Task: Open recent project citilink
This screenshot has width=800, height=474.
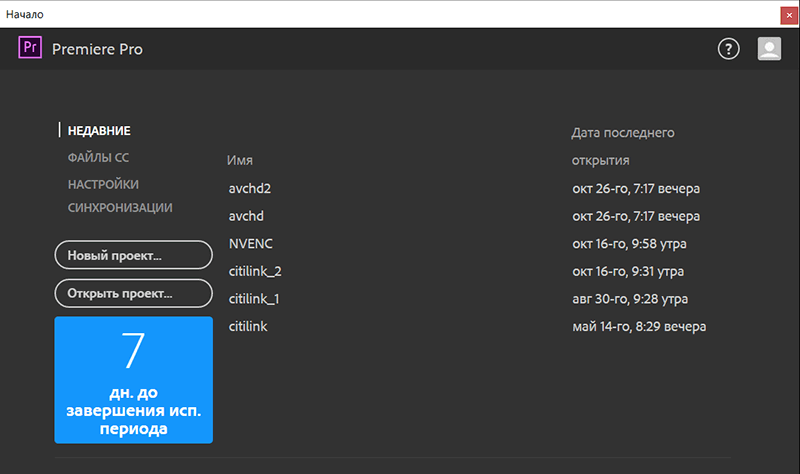Action: pyautogui.click(x=247, y=327)
